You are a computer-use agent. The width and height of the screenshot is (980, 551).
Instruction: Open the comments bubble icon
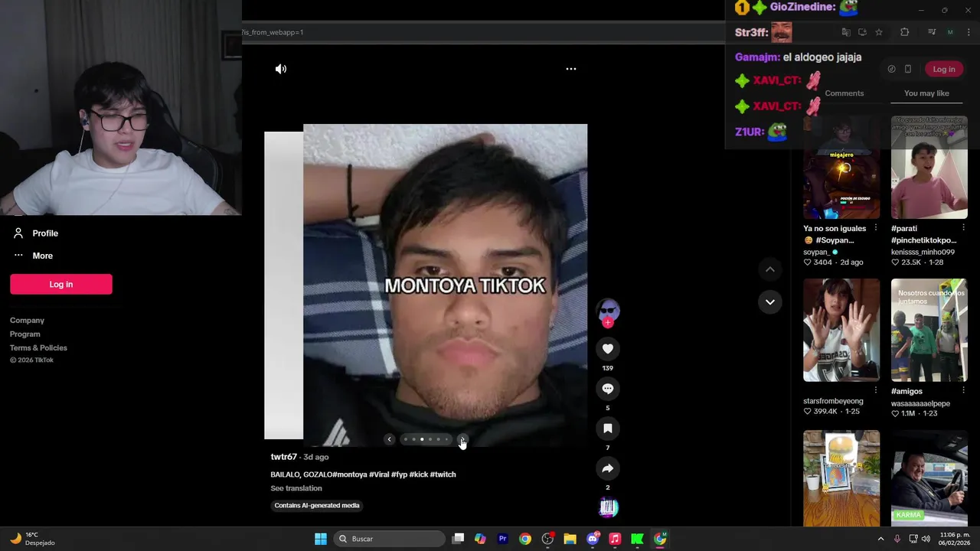tap(608, 389)
